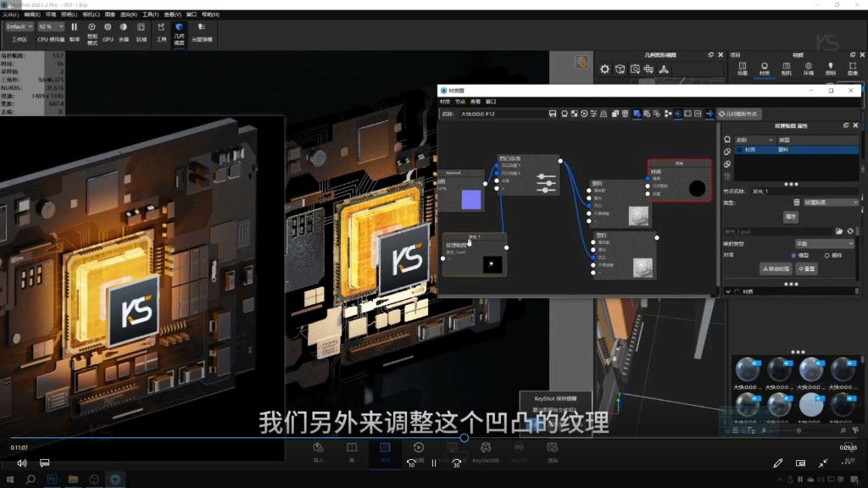The width and height of the screenshot is (868, 488).
Task: Enable GPU rendering mode
Action: (108, 32)
